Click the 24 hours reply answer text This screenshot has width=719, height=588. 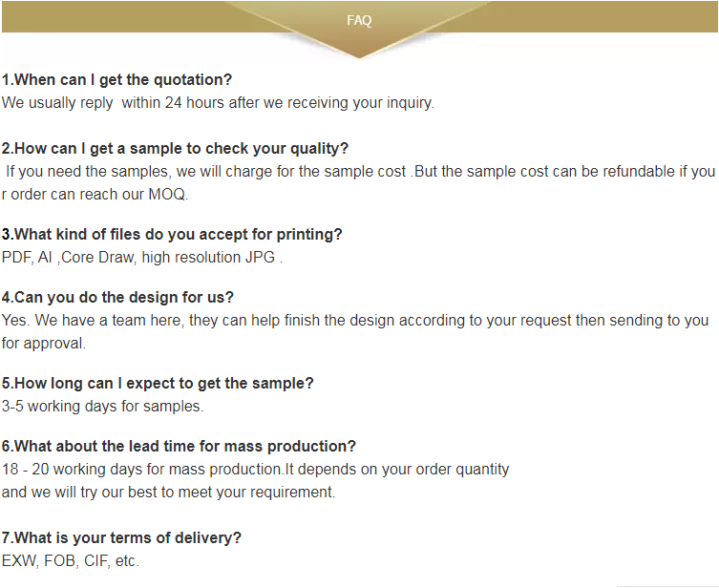[218, 103]
